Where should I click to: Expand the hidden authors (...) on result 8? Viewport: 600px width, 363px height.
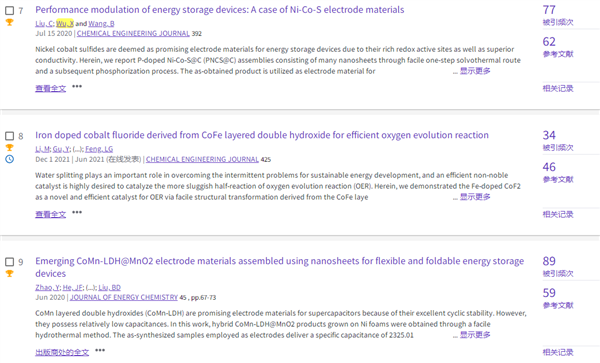(x=78, y=149)
